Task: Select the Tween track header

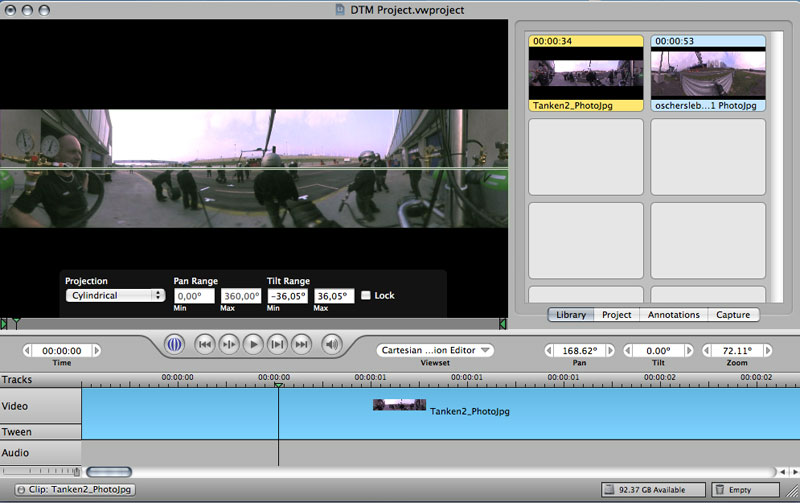Action: (x=41, y=432)
